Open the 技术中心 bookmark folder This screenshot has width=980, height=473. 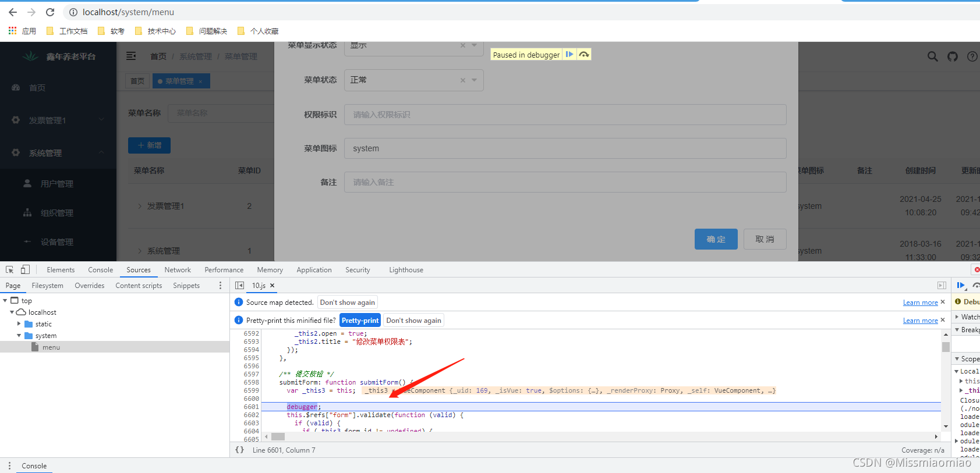click(155, 31)
